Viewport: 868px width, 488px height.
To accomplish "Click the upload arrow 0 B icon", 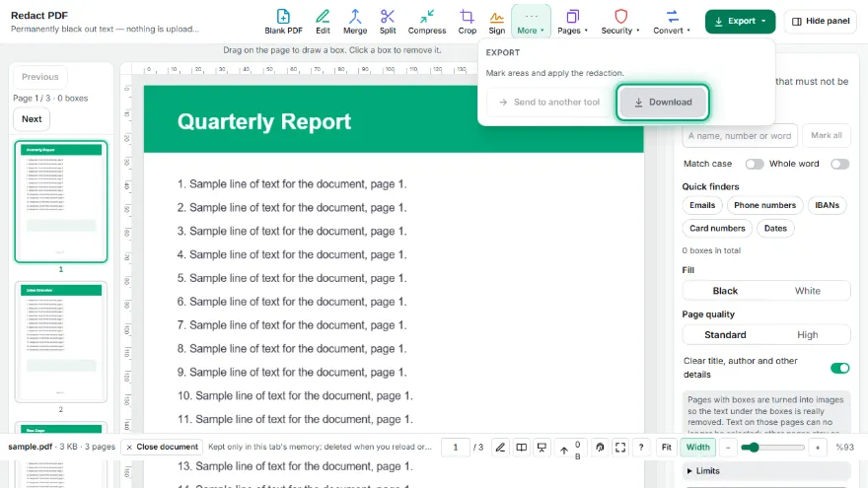I will [570, 450].
